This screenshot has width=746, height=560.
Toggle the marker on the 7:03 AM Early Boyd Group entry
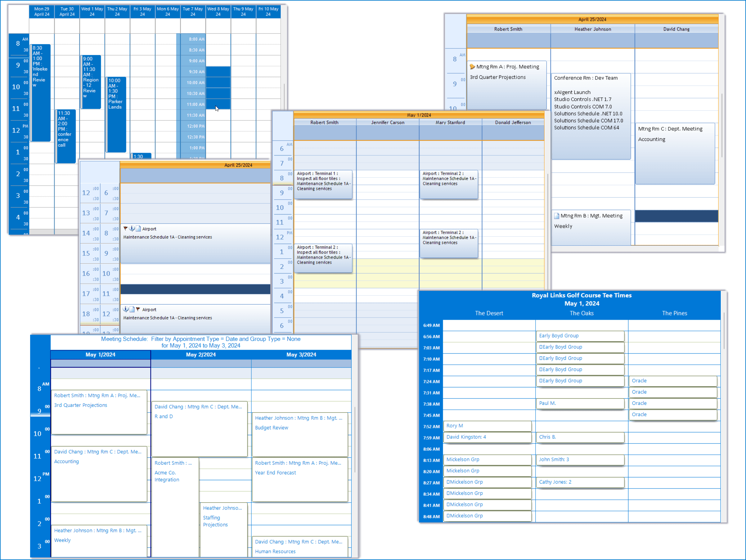pos(540,347)
